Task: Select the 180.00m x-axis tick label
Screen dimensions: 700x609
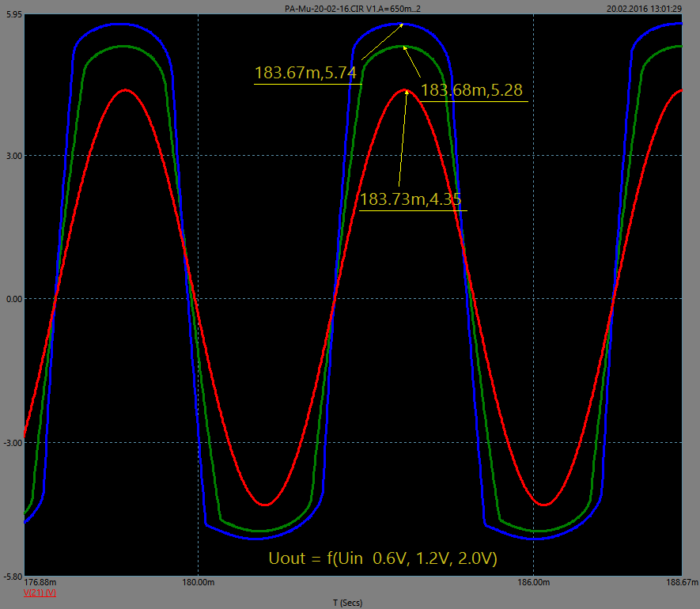Action: click(198, 584)
